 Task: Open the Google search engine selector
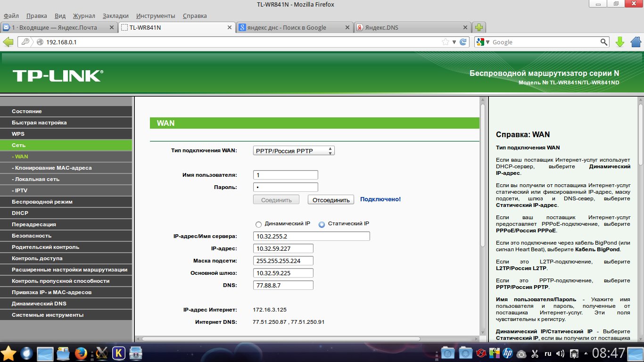point(483,42)
